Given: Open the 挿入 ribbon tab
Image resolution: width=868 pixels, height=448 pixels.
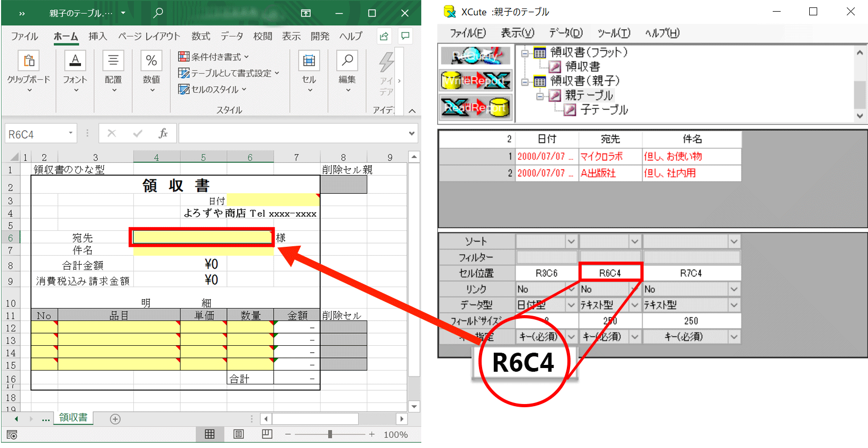Looking at the screenshot, I should tap(97, 36).
